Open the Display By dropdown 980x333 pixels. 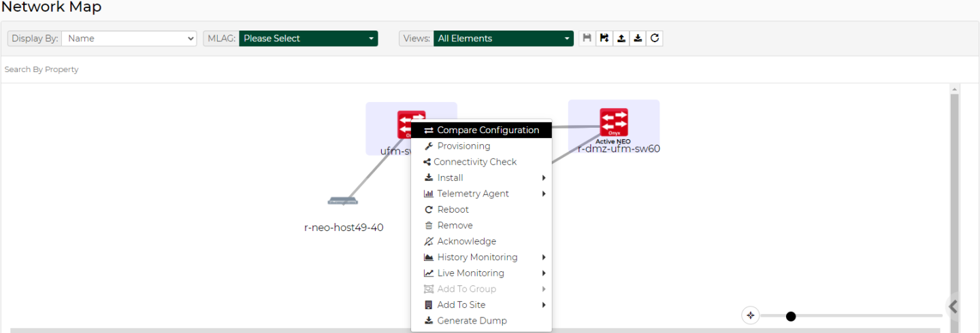pyautogui.click(x=129, y=39)
